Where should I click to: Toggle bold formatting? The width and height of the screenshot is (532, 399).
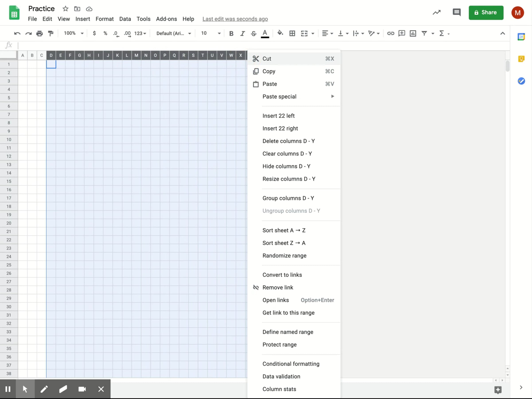coord(231,33)
